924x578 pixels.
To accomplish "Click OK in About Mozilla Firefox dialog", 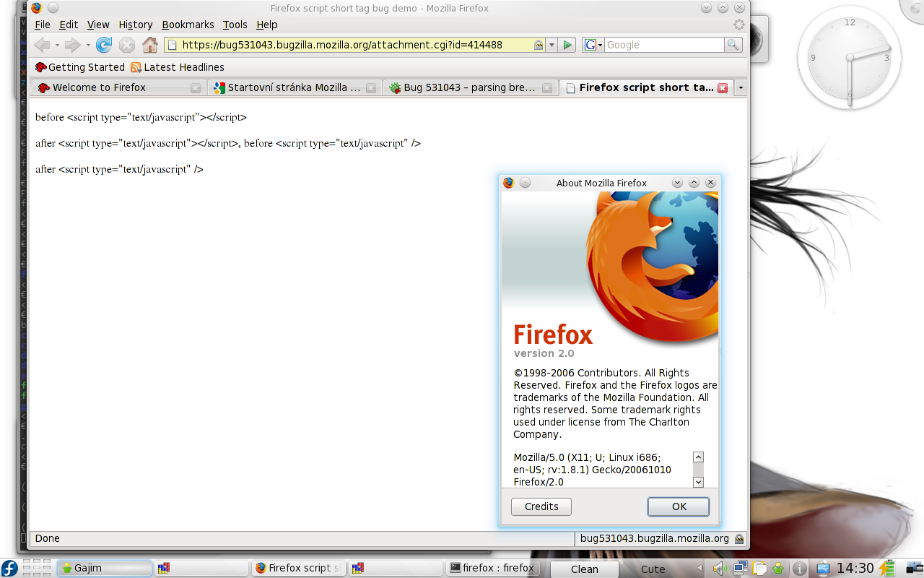I will 679,506.
